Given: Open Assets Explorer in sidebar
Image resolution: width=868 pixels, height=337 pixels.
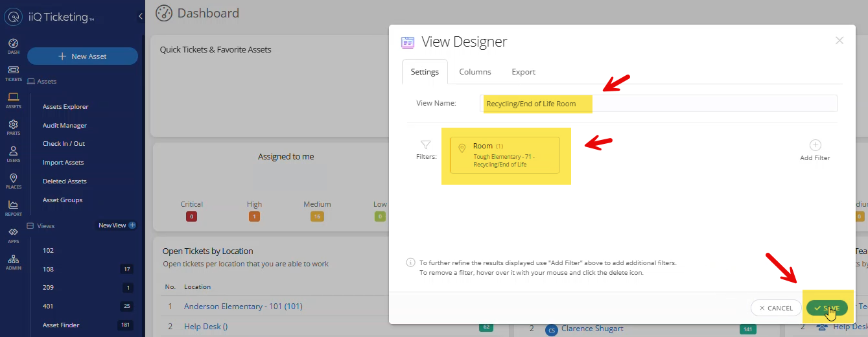Looking at the screenshot, I should 65,107.
